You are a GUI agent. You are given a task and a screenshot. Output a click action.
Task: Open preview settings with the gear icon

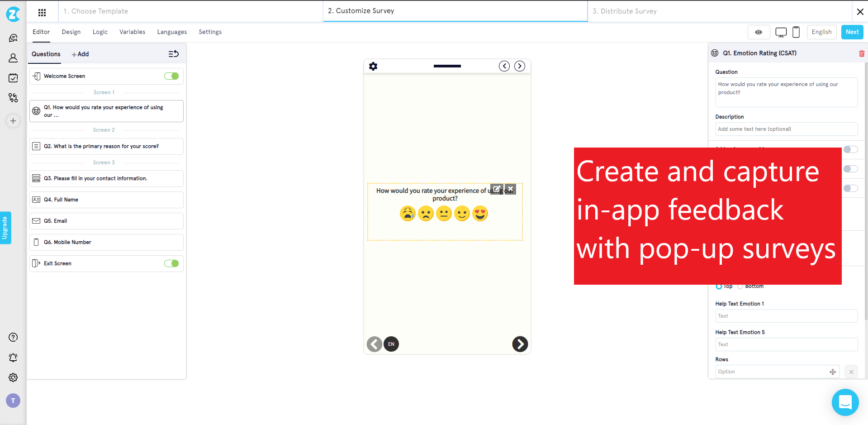point(373,66)
